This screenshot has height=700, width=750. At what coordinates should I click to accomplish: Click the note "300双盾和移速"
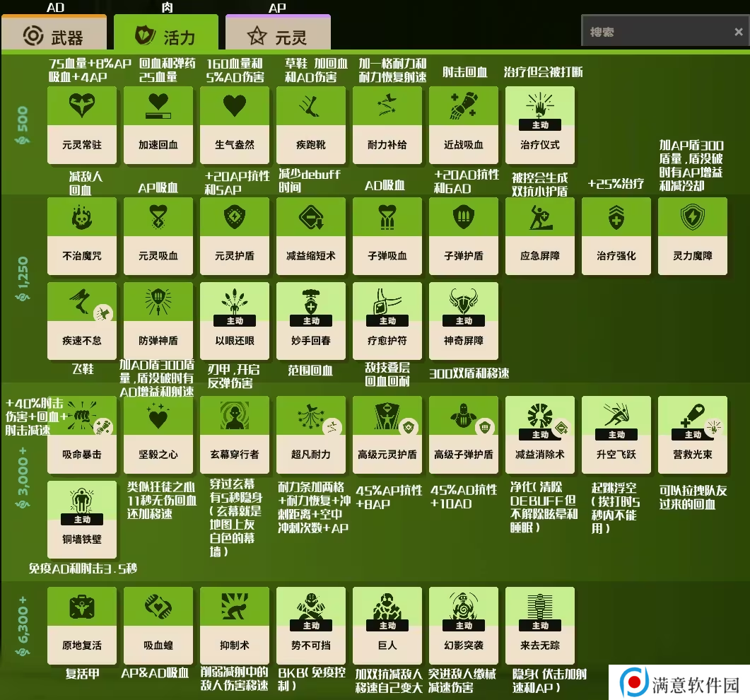coord(469,373)
